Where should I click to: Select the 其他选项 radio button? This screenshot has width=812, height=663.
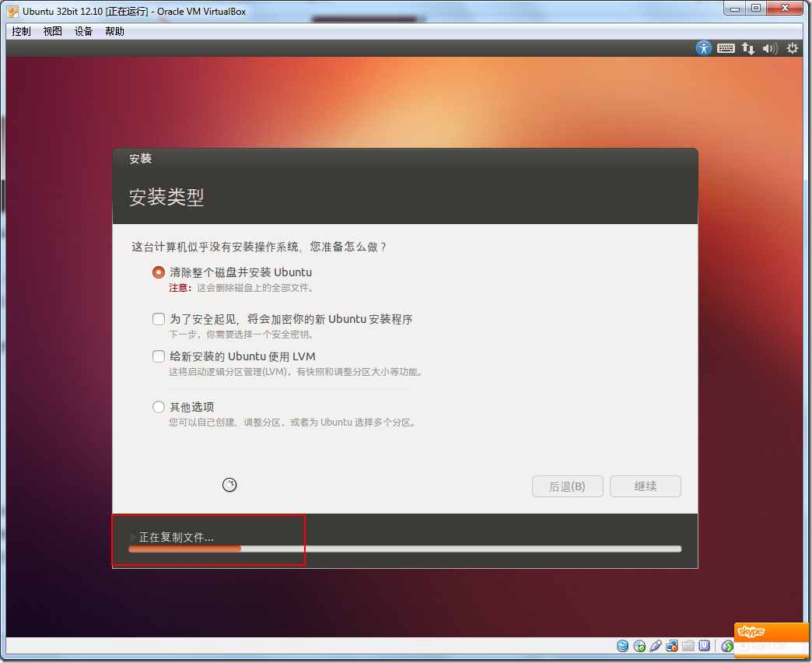pos(159,407)
